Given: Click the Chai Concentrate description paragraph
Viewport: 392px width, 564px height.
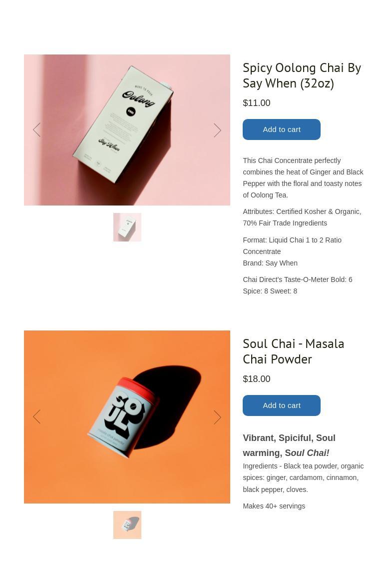Looking at the screenshot, I should pos(303,177).
